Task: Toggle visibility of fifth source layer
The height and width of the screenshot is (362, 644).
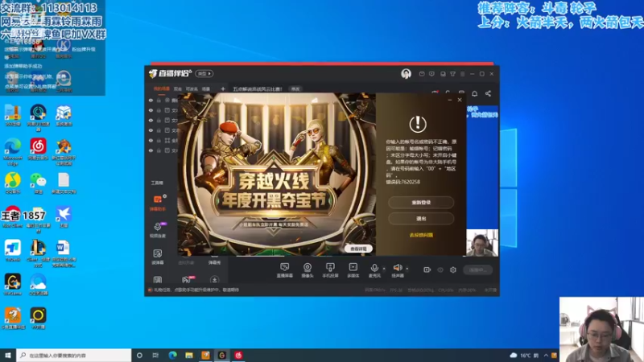Action: click(151, 140)
